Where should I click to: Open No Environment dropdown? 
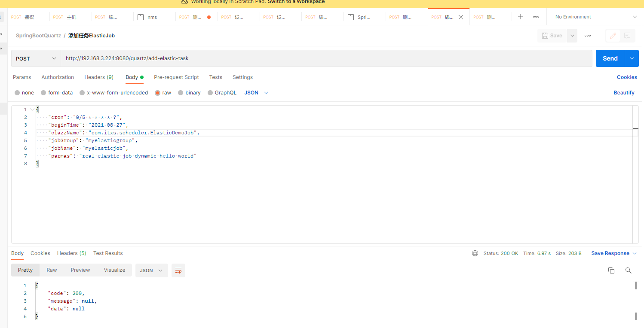click(595, 17)
